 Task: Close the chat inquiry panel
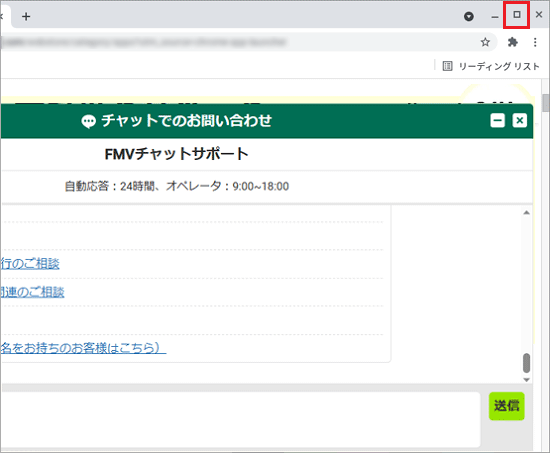pyautogui.click(x=519, y=121)
